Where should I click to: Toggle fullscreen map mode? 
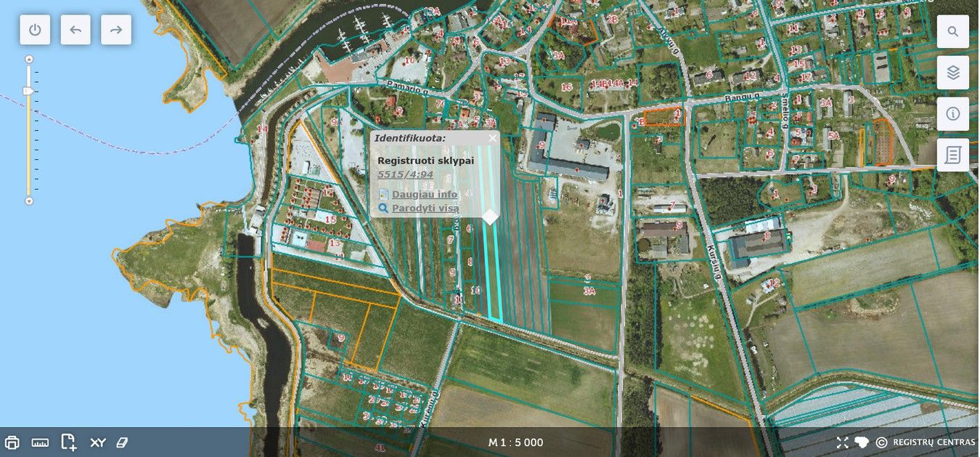pyautogui.click(x=842, y=442)
